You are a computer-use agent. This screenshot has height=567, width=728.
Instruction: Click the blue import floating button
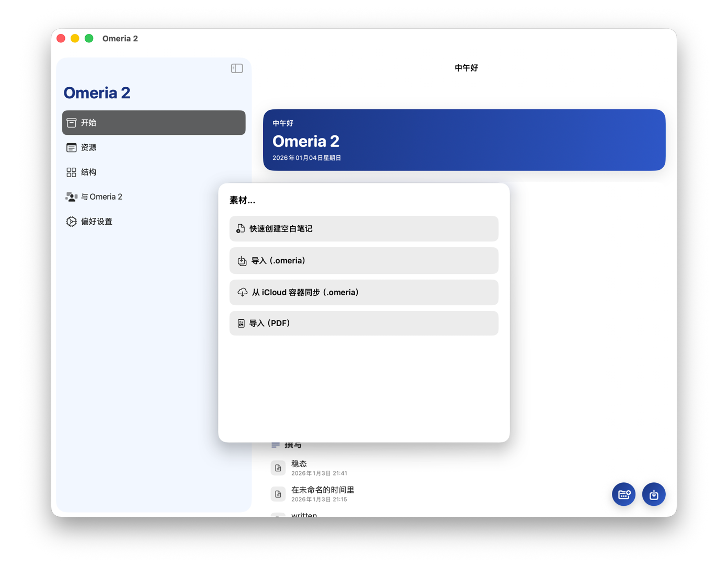[654, 494]
